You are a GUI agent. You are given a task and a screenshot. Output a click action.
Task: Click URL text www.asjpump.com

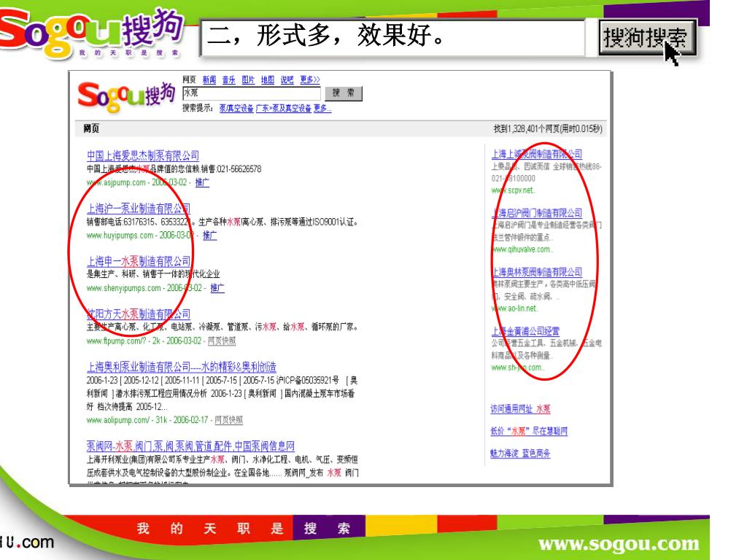116,182
